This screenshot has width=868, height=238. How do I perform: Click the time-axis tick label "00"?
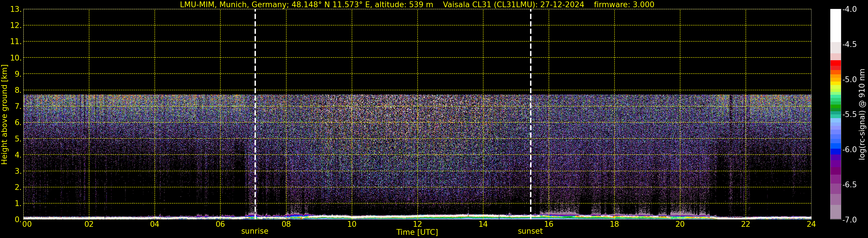point(27,224)
